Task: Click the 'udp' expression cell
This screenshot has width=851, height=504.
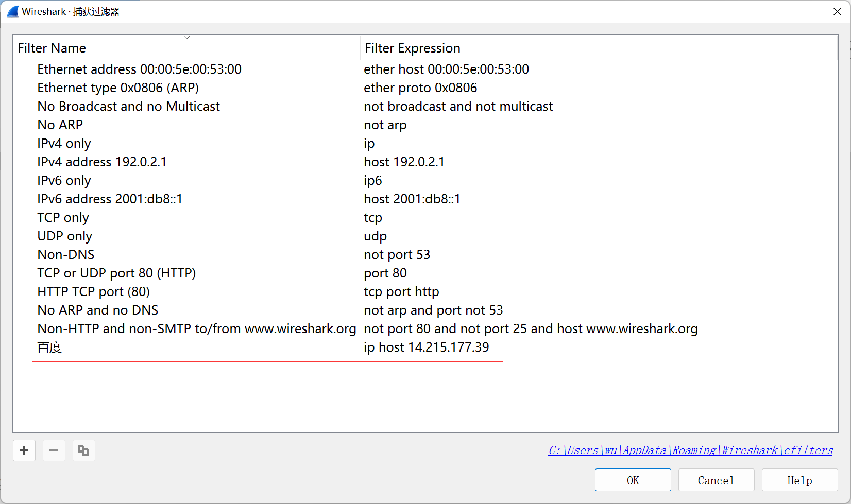Action: click(375, 236)
